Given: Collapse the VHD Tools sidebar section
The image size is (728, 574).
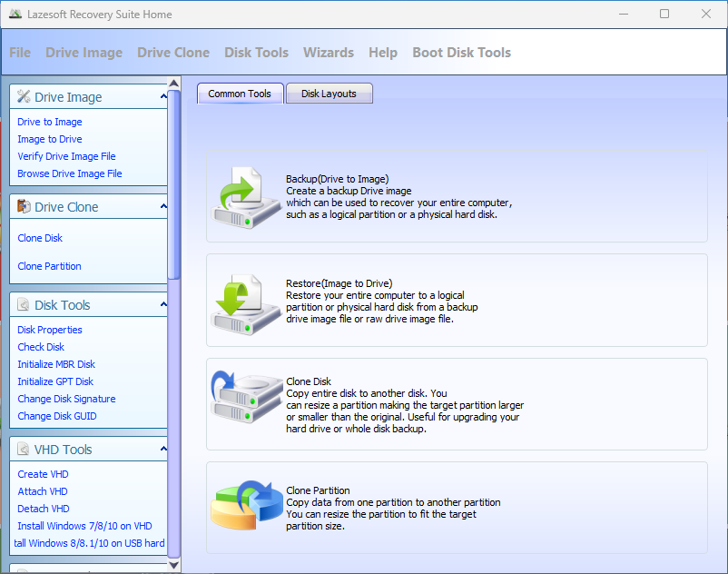Looking at the screenshot, I should pos(164,449).
